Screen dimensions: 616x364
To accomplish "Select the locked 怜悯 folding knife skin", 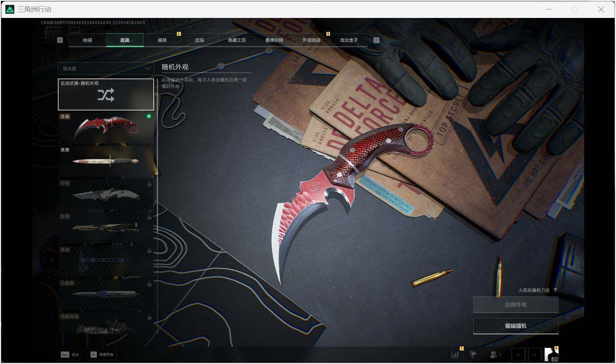I will [106, 194].
